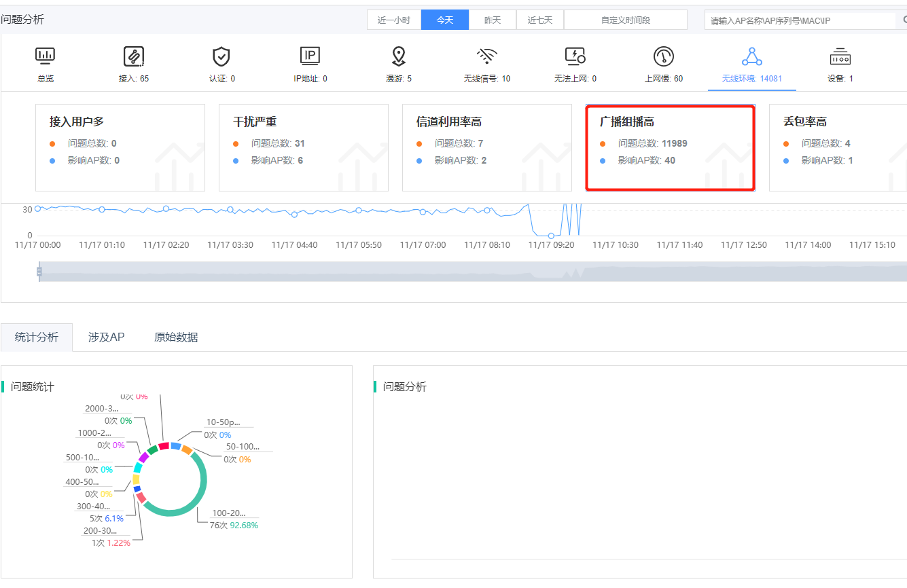Grab the left handle of the timeline range slider

(39, 272)
